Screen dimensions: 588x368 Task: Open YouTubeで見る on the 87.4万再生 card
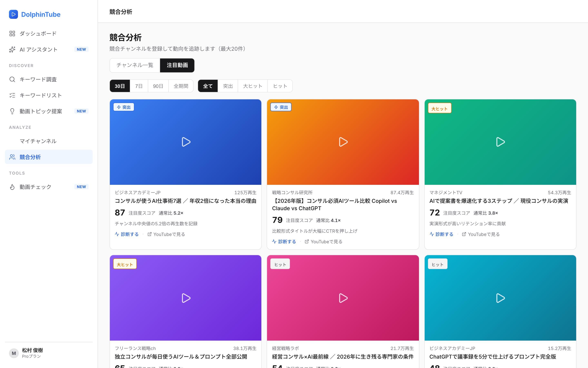323,241
